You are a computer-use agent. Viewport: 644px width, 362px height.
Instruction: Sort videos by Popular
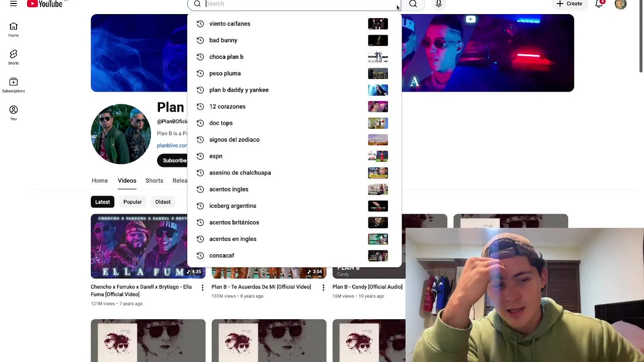tap(133, 202)
